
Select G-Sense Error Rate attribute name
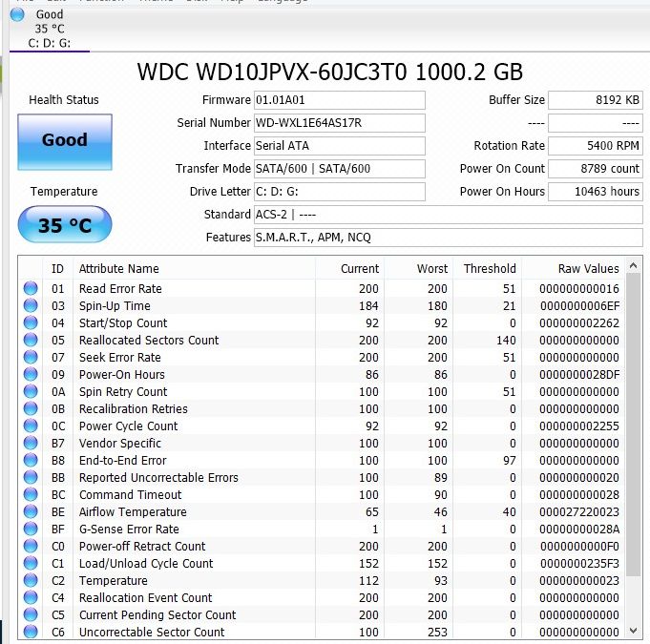tap(129, 530)
